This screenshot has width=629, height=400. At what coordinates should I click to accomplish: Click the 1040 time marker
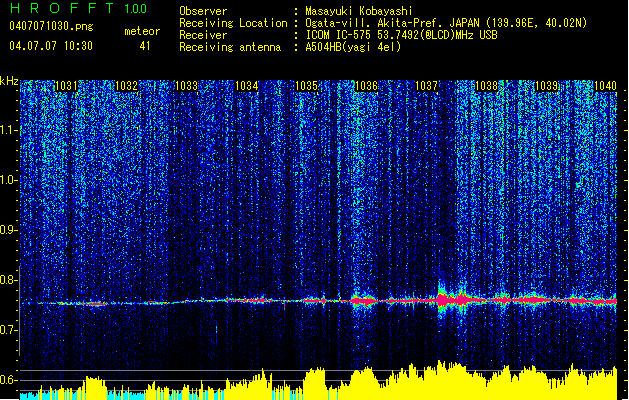605,86
